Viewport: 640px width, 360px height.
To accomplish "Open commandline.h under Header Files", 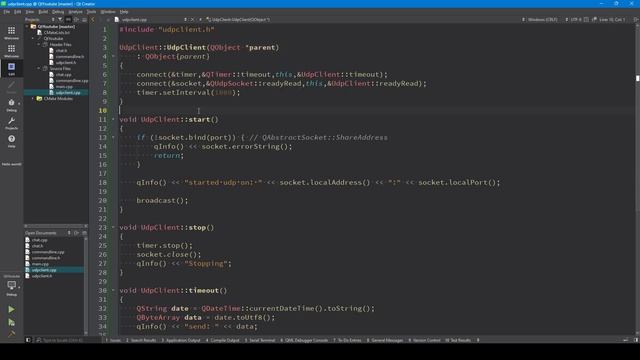I will [70, 57].
